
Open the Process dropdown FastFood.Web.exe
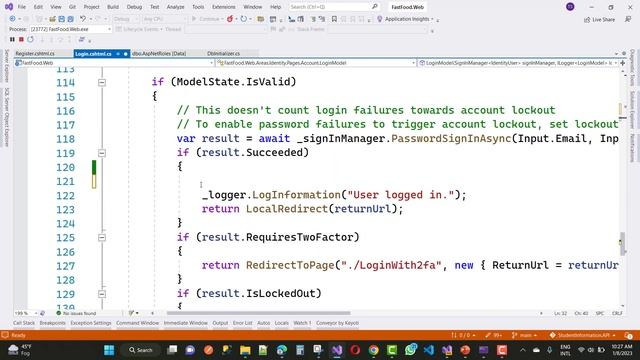coord(70,29)
